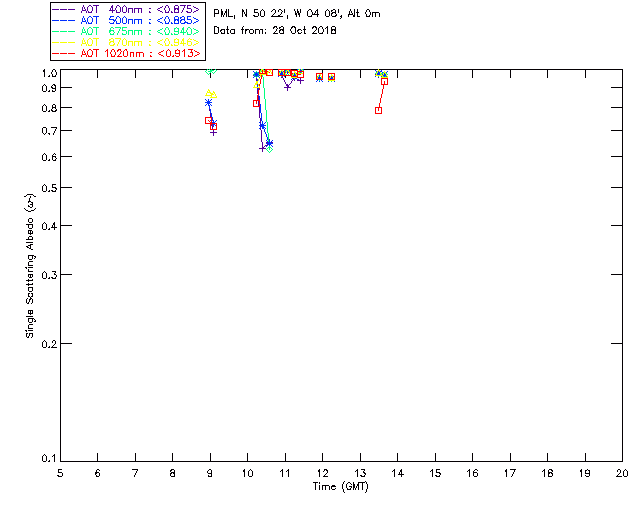Click the AOT 870nm yellow legend entry

[x=127, y=42]
